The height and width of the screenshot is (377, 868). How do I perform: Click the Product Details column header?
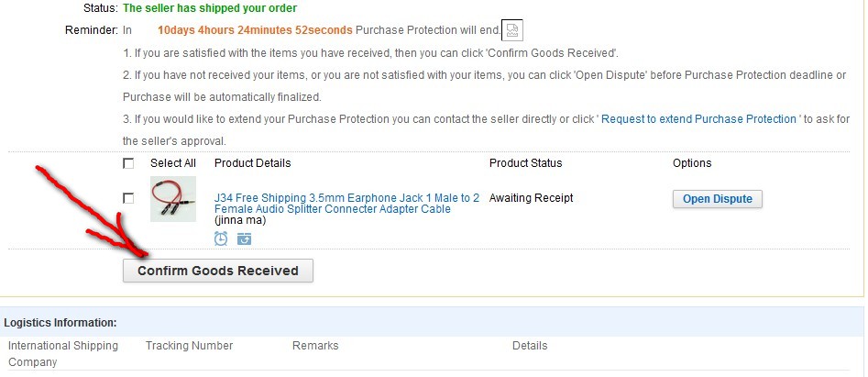252,163
